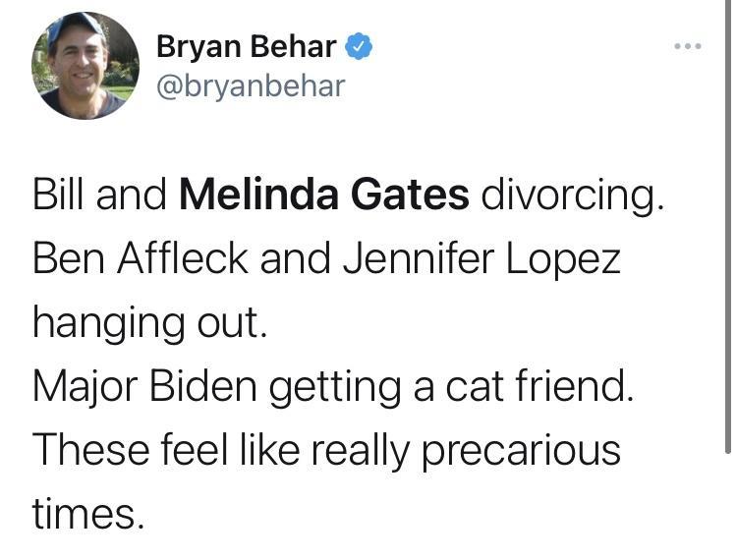Click the bold Melinda Gates text
Screen dimensions: 737x560
[324, 197]
